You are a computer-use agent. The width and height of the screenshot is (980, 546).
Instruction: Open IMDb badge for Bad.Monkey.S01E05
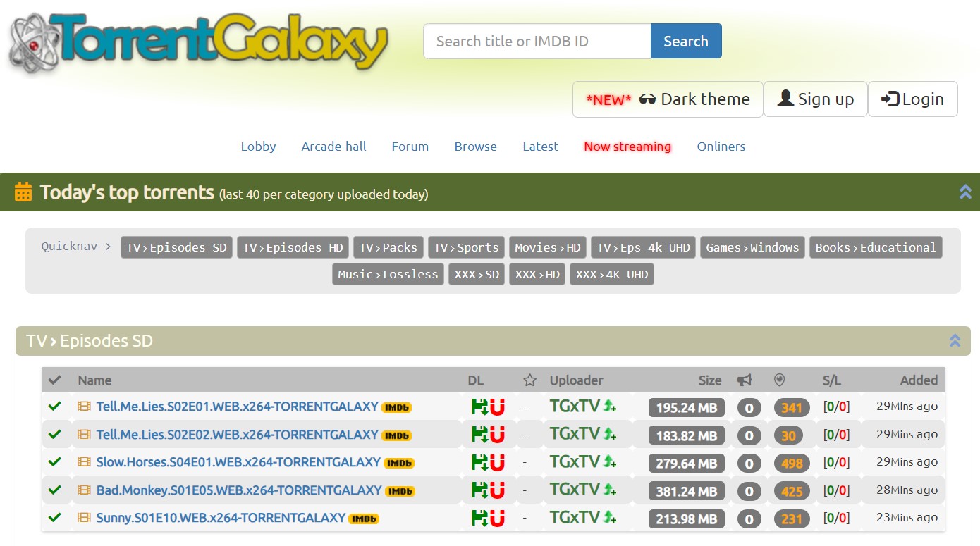(400, 491)
